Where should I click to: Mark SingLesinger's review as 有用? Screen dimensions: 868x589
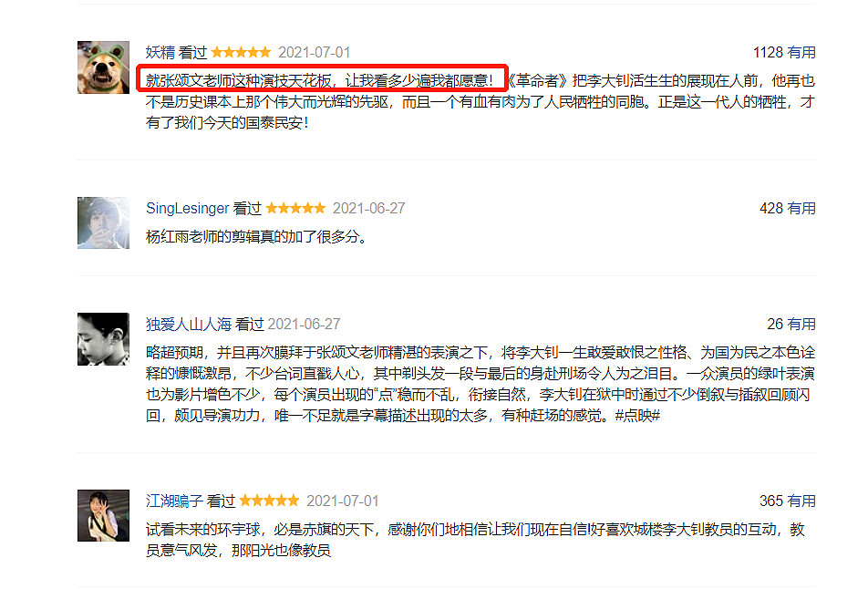coord(801,209)
